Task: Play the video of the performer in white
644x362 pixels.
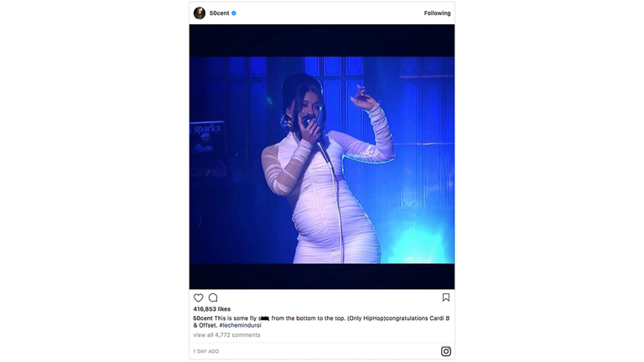Action: point(322,160)
